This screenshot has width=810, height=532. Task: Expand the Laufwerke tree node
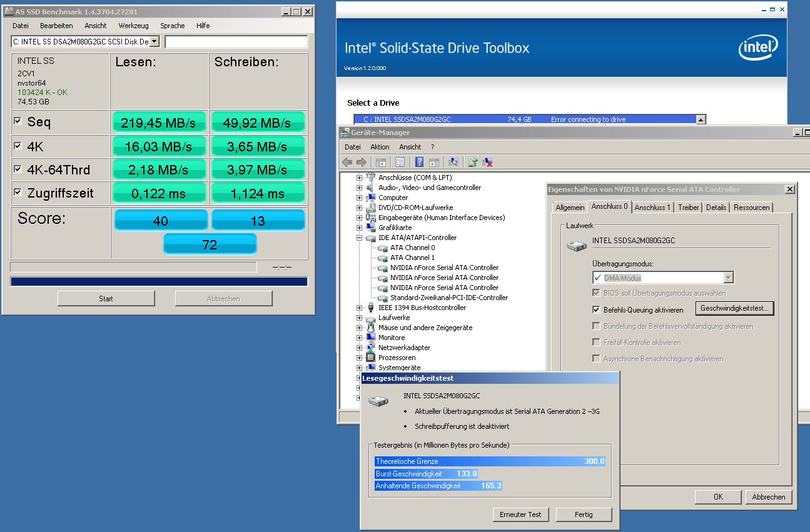tap(360, 318)
